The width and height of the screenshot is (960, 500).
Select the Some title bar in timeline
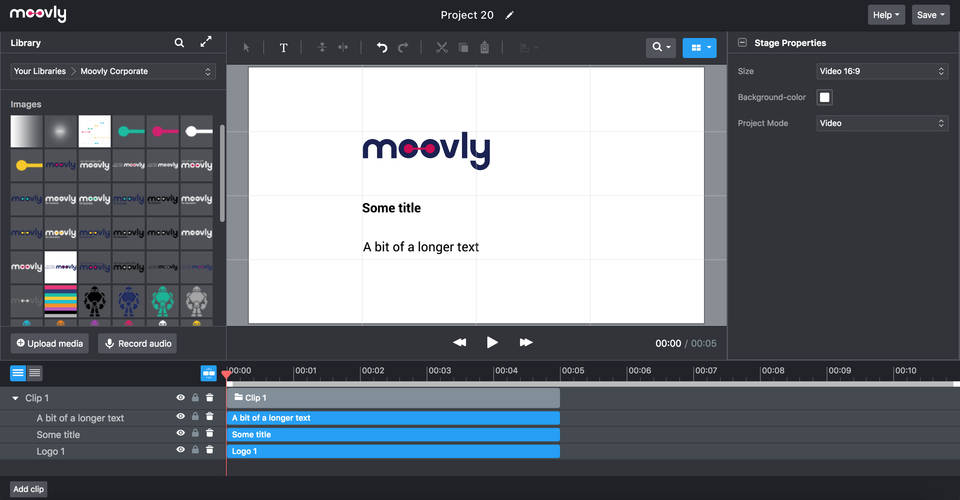click(x=393, y=435)
